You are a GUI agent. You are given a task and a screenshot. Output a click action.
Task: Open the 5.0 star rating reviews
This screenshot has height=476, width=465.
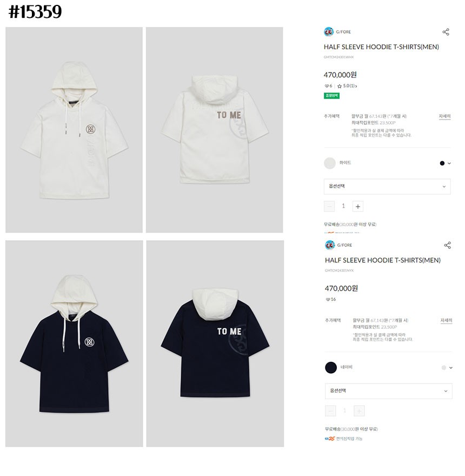347,86
